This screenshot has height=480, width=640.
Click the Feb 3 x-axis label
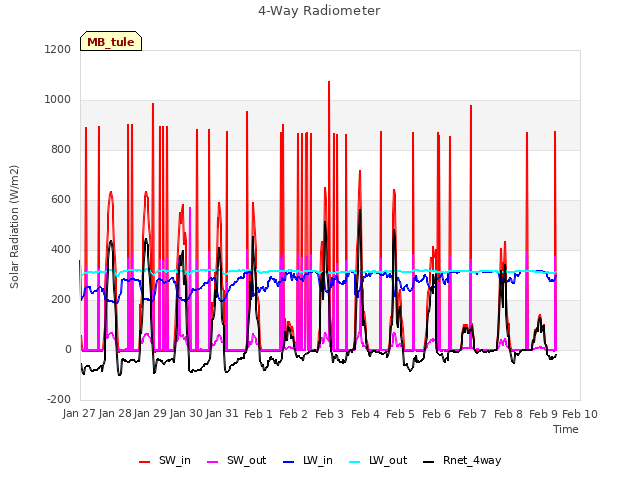click(x=329, y=414)
